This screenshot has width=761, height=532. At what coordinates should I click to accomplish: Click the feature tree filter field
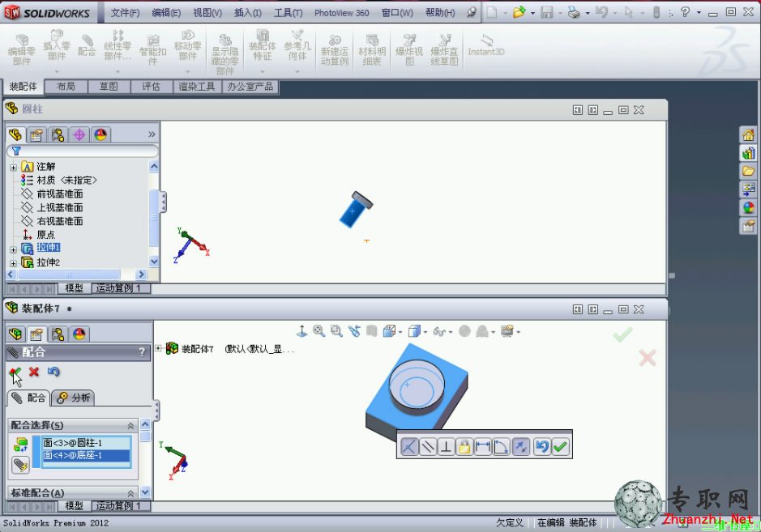83,151
